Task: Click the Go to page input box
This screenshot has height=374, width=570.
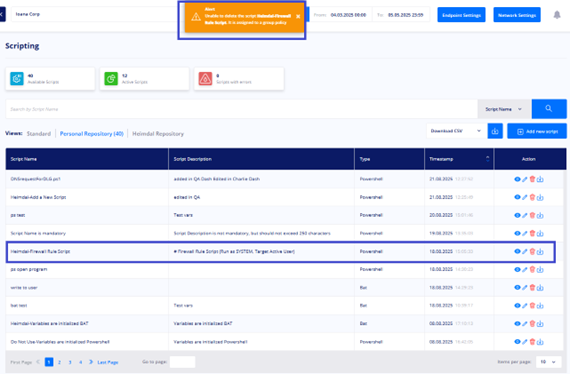Action: click(182, 362)
